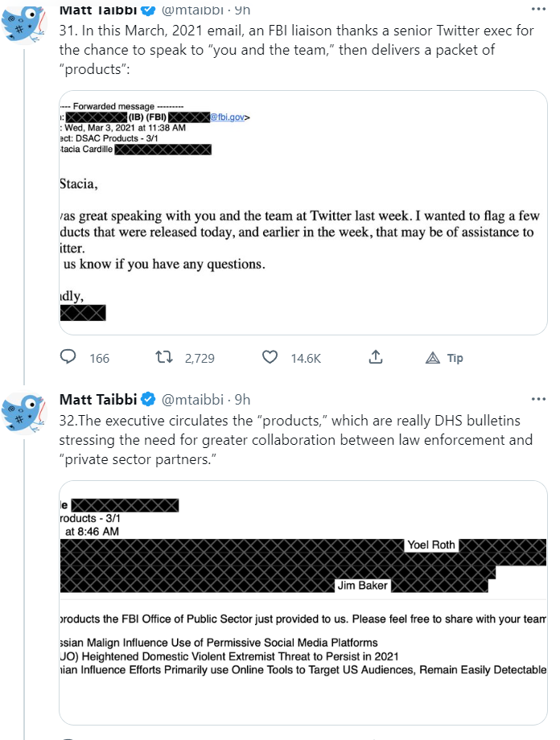
Task: Open the three-dot menu on tweet 32
Action: pos(537,399)
